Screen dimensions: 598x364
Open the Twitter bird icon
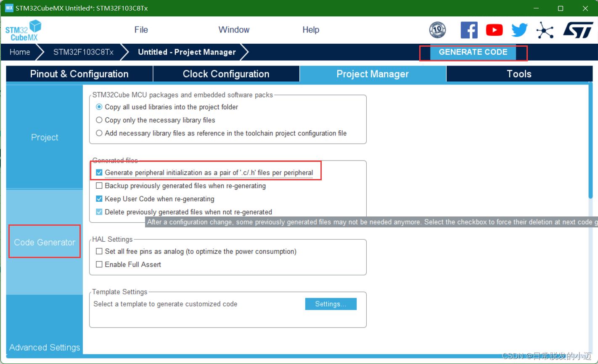tap(519, 30)
